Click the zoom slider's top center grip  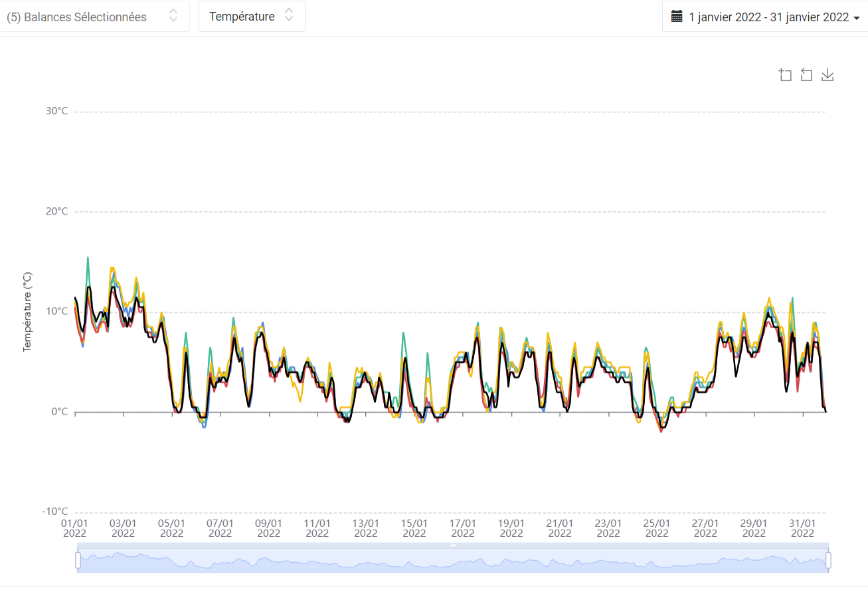pyautogui.click(x=453, y=545)
